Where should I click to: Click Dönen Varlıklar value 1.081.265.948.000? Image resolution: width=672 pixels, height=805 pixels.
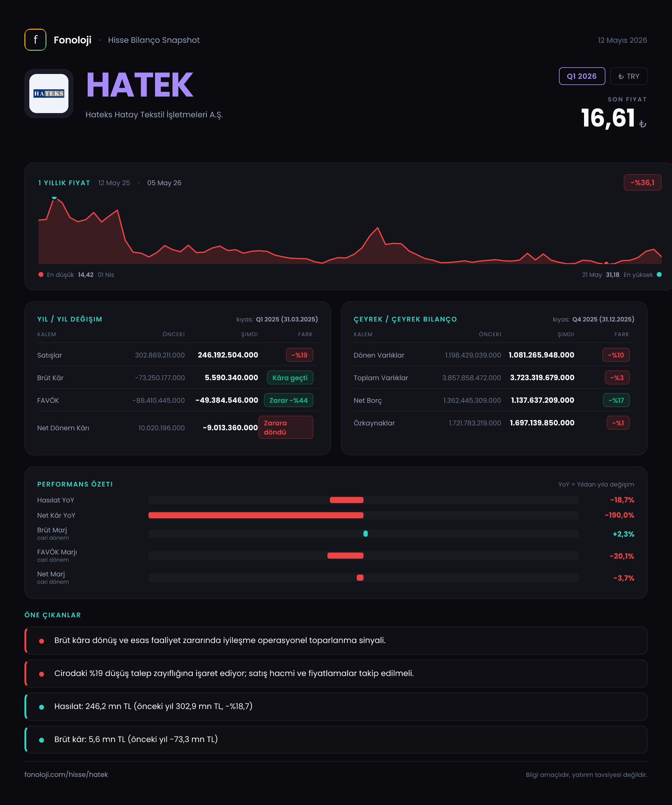click(x=541, y=355)
